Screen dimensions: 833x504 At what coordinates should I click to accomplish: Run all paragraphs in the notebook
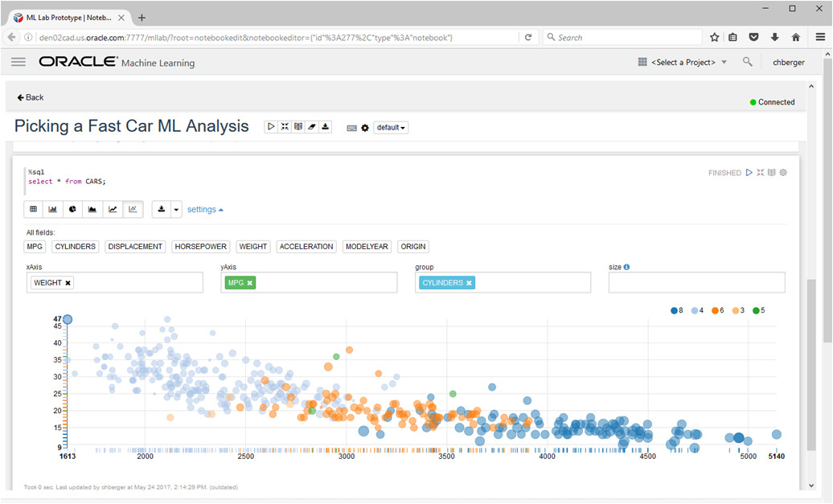(271, 127)
